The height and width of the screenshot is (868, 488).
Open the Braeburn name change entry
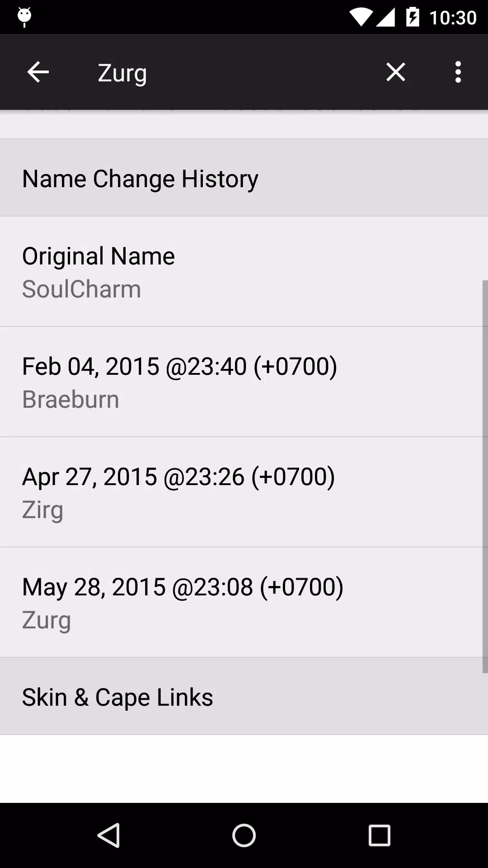tap(244, 382)
